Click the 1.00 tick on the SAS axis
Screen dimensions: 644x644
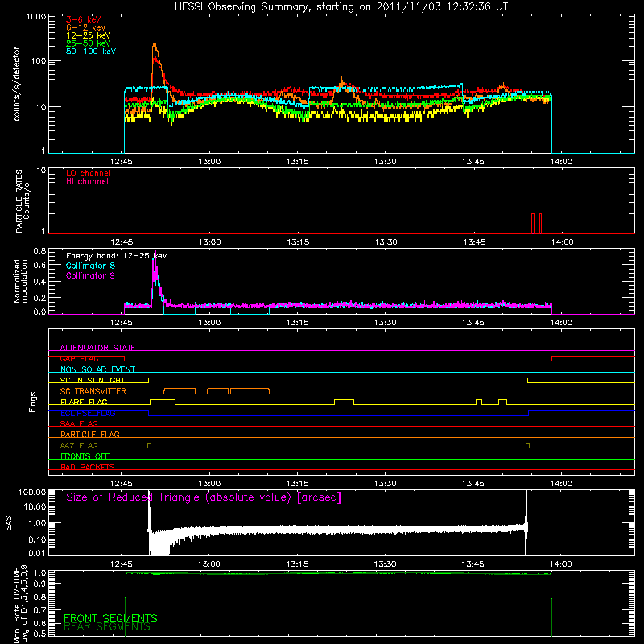click(x=37, y=523)
